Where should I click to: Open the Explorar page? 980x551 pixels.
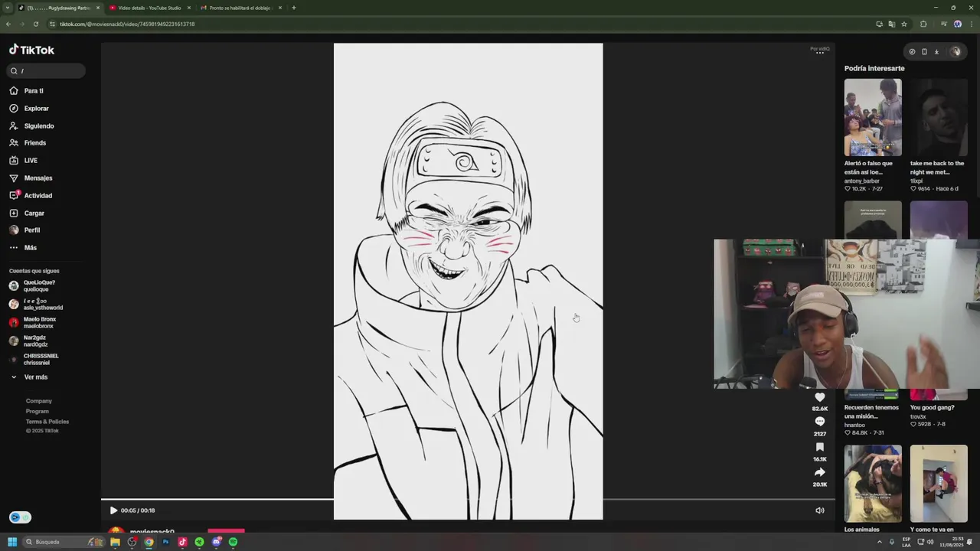point(30,109)
